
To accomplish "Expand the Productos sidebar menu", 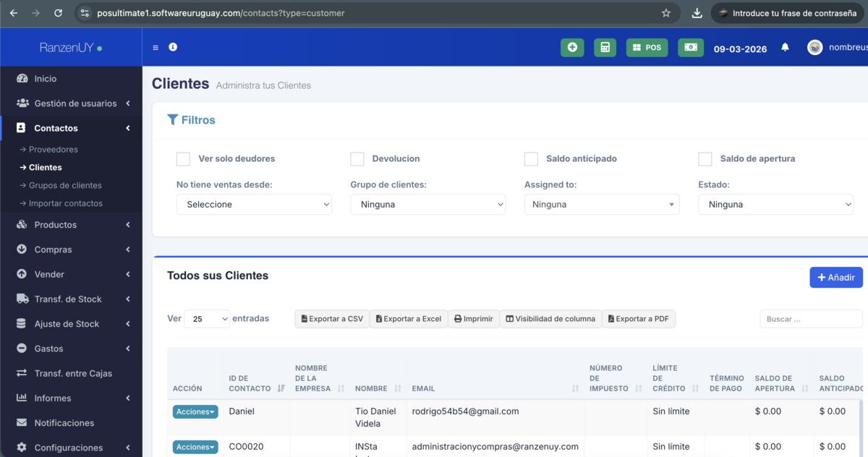I will coord(71,225).
